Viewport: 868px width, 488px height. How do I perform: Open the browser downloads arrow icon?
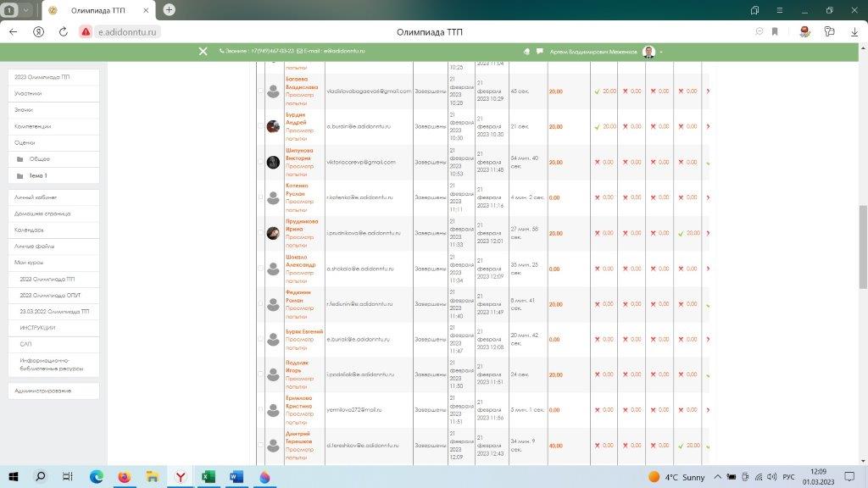coord(854,32)
